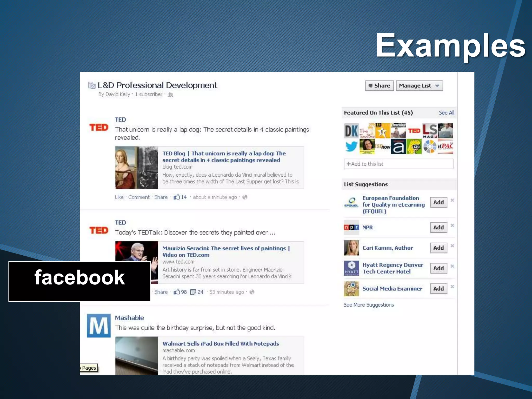Viewport: 532px width, 399px height.
Task: Click The ToolBar featured page thumbnail
Action: tap(367, 131)
